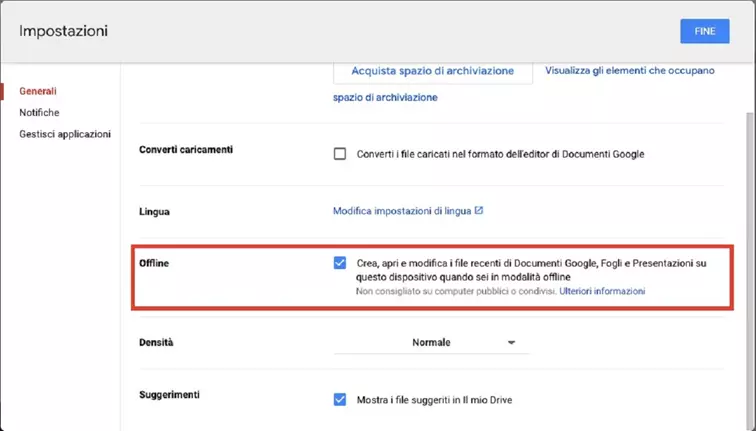This screenshot has width=756, height=431.
Task: Enable Converti i file caricati checkbox
Action: point(340,154)
